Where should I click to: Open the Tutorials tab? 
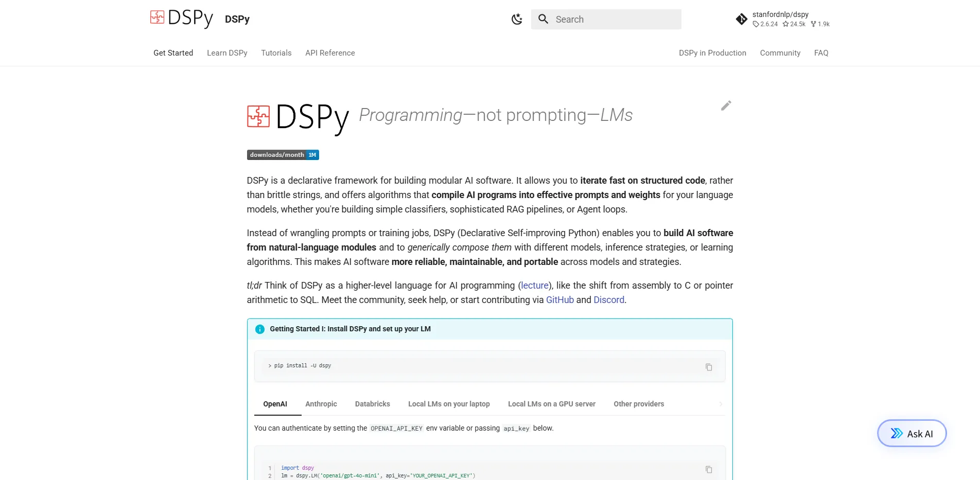(276, 53)
